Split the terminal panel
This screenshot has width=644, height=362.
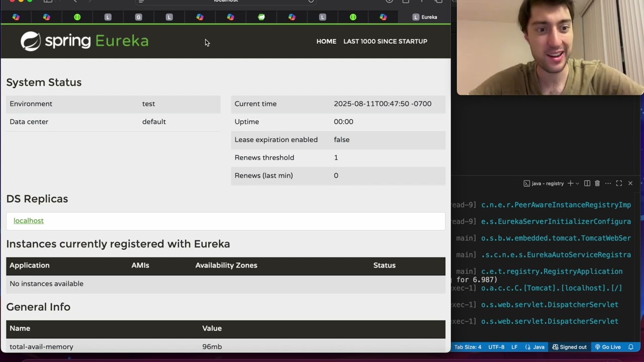587,184
